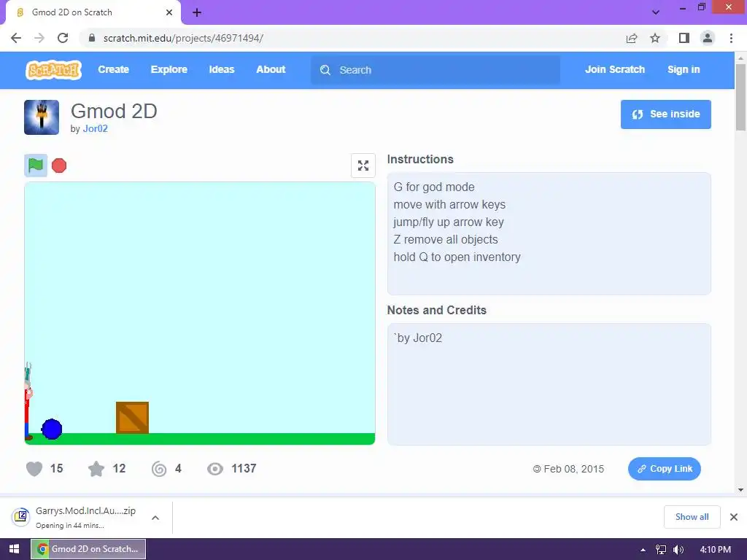Screen dimensions: 747x560
Task: Click the network tray icon
Action: (x=661, y=550)
